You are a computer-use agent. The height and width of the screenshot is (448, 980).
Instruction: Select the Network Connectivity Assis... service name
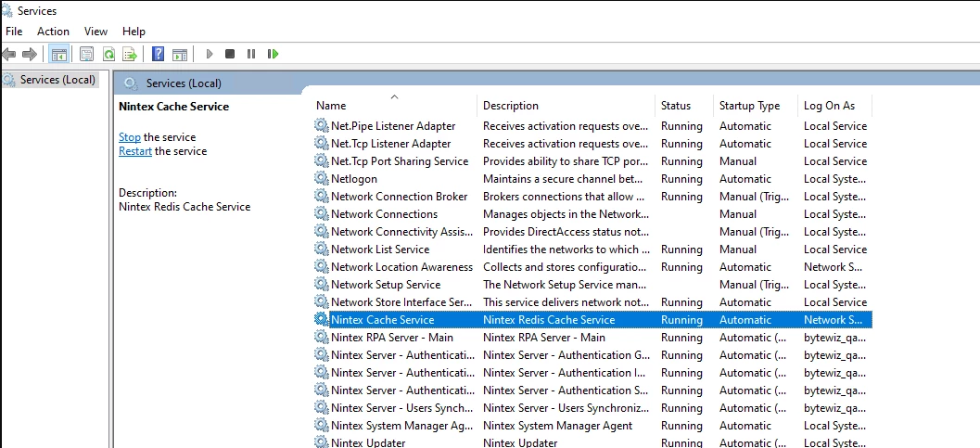(401, 231)
